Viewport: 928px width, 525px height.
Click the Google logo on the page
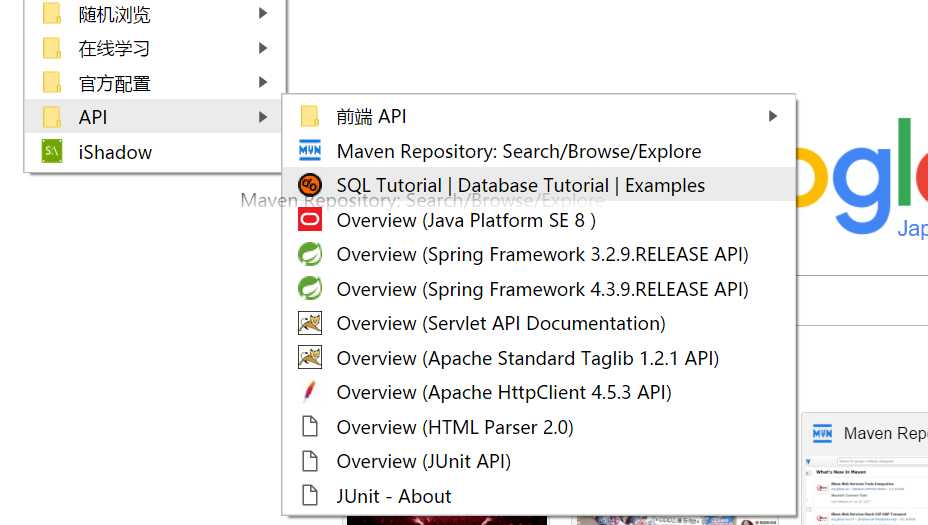click(x=862, y=178)
